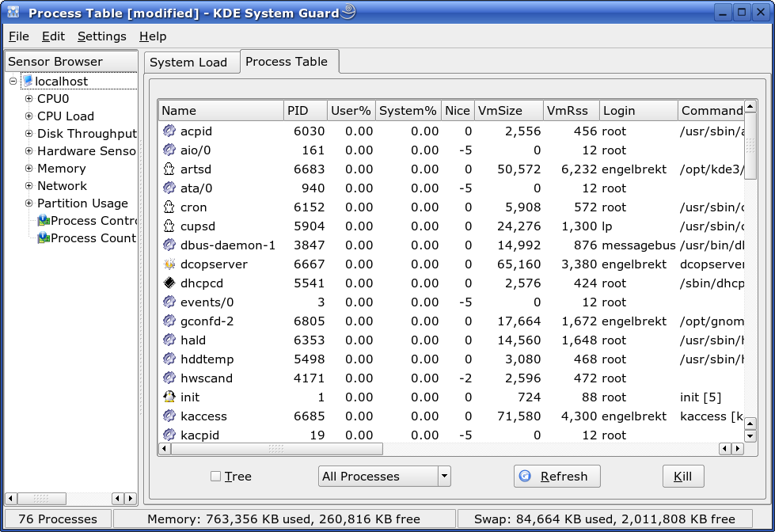Click the Swap usage status bar text
The image size is (775, 532).
click(605, 519)
